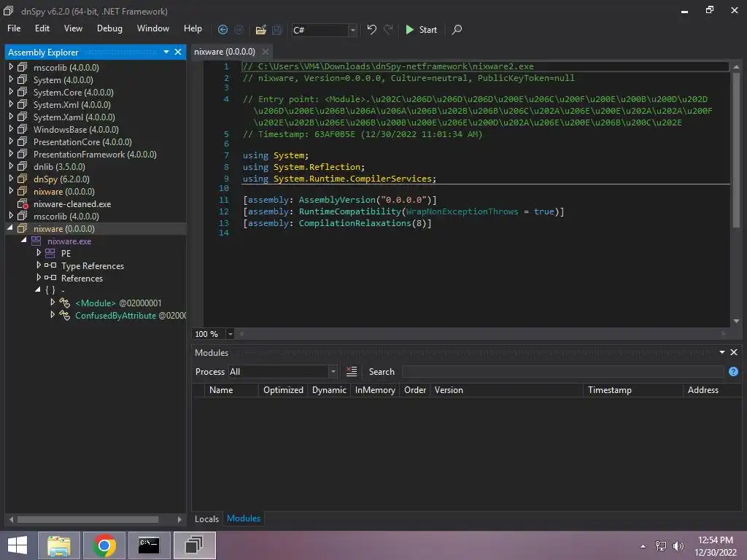Start debugging with the green play button
The height and width of the screenshot is (560, 747).
click(421, 29)
